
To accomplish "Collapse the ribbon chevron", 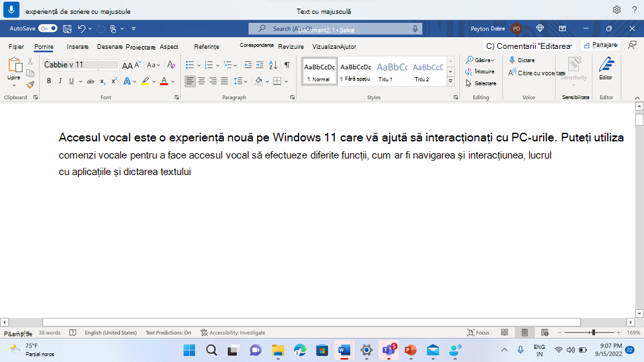I will [x=637, y=98].
